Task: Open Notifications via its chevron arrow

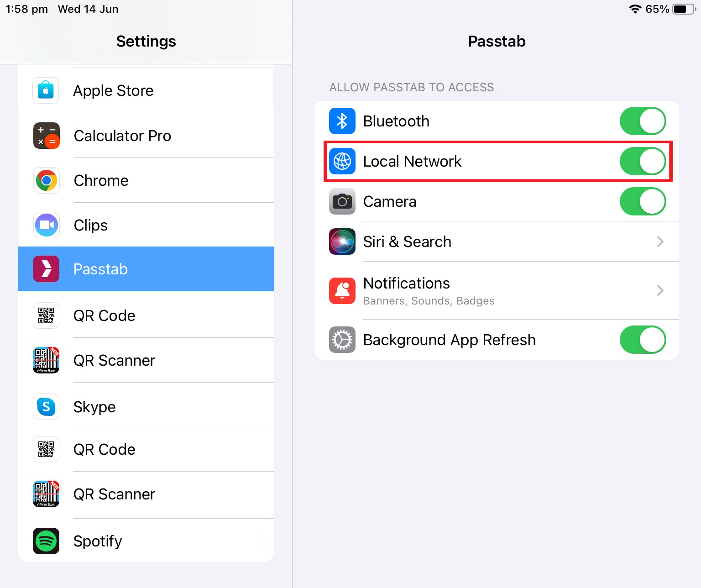Action: [x=660, y=290]
